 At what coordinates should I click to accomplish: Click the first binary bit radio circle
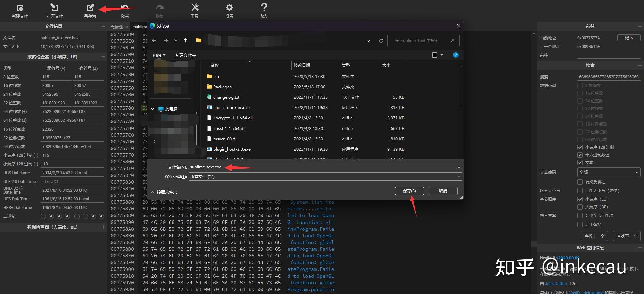click(43, 216)
